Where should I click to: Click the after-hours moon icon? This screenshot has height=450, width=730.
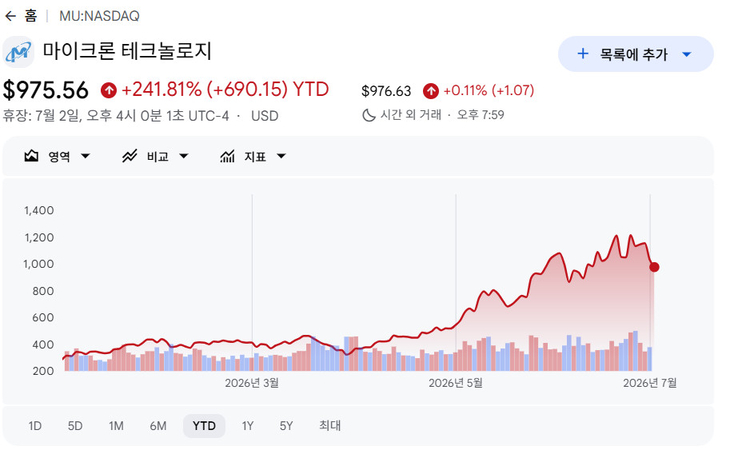pyautogui.click(x=369, y=115)
